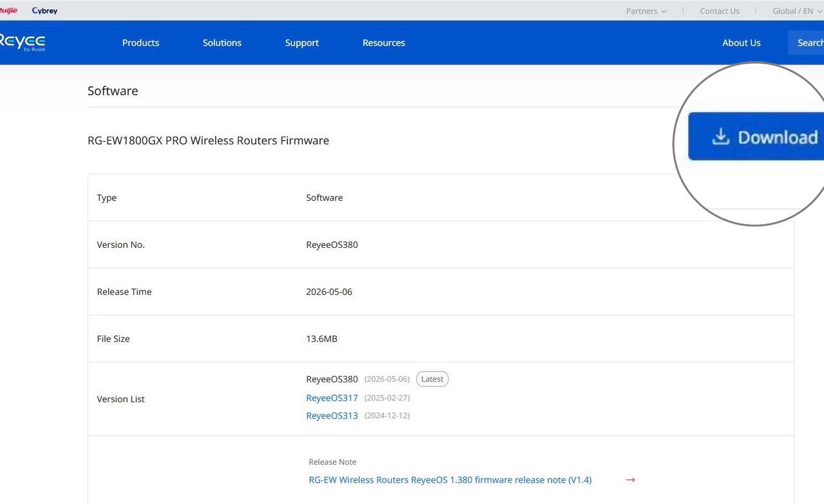This screenshot has height=504, width=824.
Task: Click the Download firmware button
Action: tap(756, 136)
